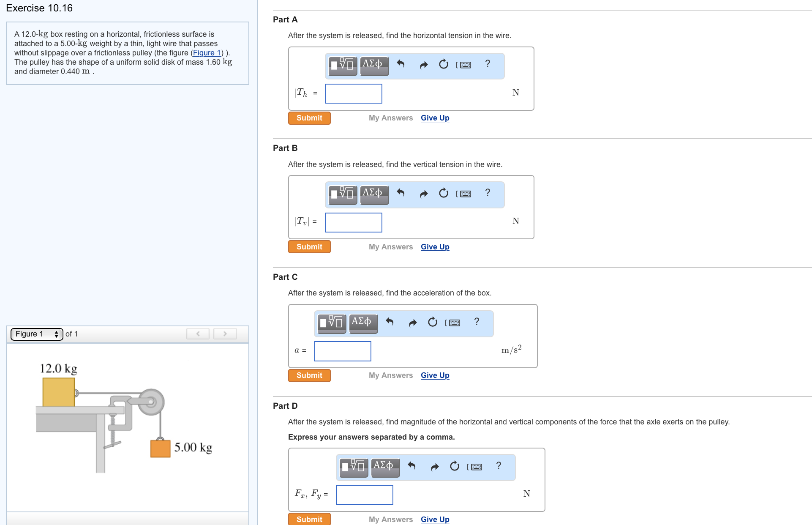Submit the Part D answer
Image resolution: width=812 pixels, height=525 pixels.
click(309, 519)
